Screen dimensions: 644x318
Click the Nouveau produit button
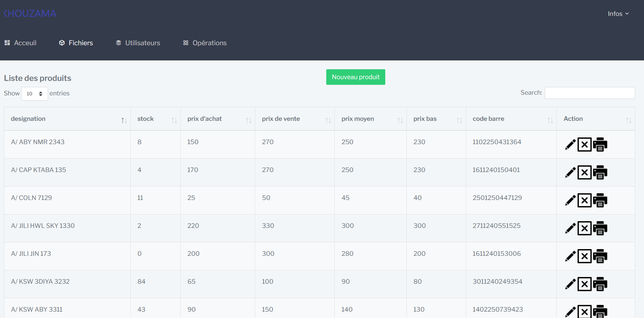[x=355, y=77]
